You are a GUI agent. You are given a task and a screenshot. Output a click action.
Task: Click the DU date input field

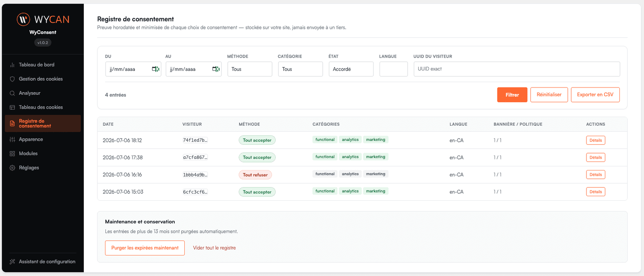(x=133, y=69)
